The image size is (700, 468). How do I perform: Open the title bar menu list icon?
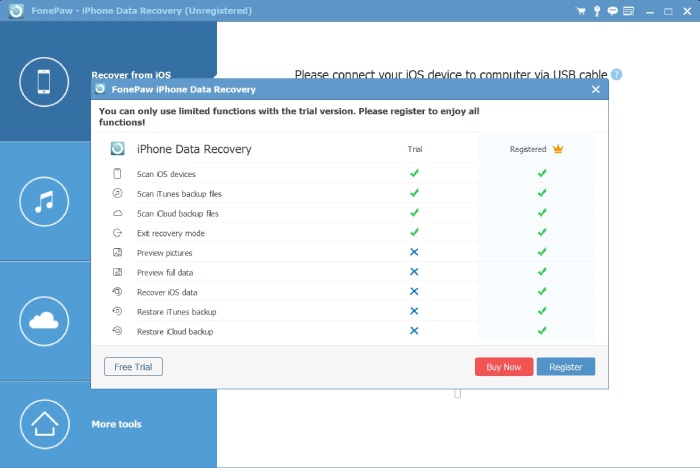(x=629, y=11)
